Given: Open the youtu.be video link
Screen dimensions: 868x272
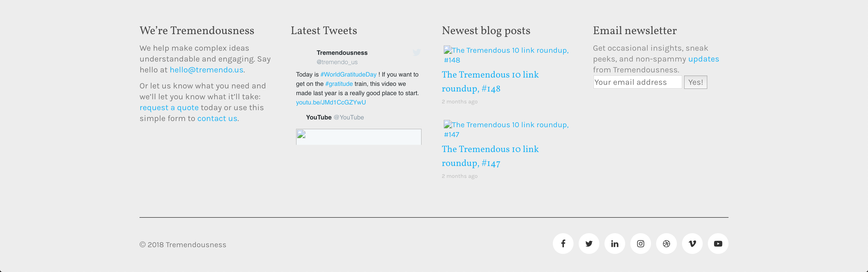Looking at the screenshot, I should pos(331,102).
